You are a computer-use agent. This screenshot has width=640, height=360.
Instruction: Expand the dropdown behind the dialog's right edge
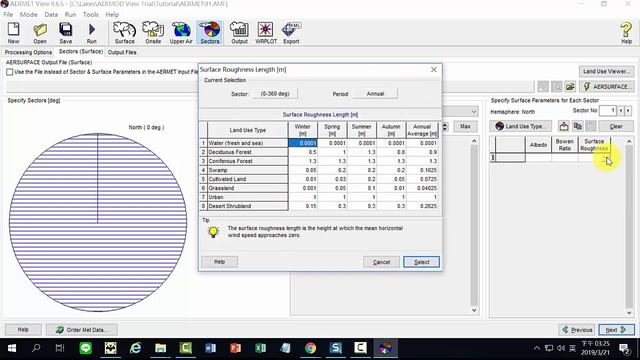click(473, 111)
